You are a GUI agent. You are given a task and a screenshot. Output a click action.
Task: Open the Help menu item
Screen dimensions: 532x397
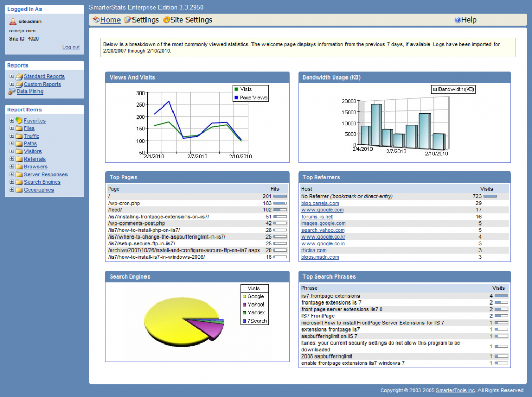[x=469, y=20]
